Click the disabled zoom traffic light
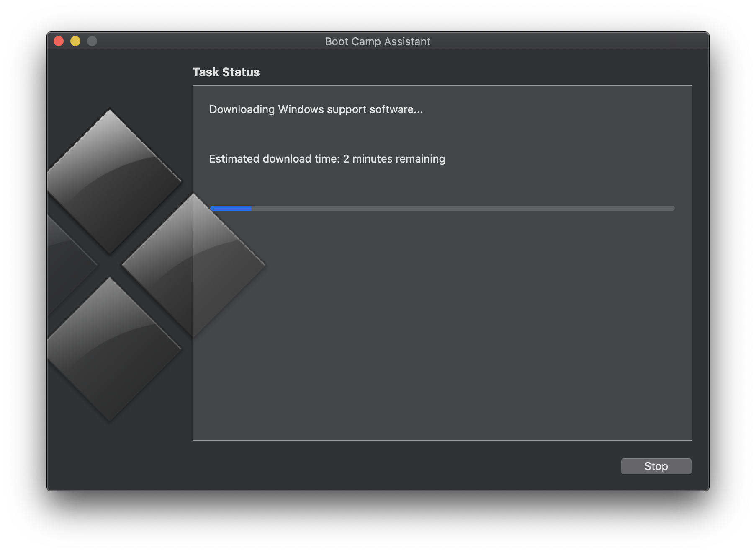Image resolution: width=756 pixels, height=553 pixels. pyautogui.click(x=91, y=41)
